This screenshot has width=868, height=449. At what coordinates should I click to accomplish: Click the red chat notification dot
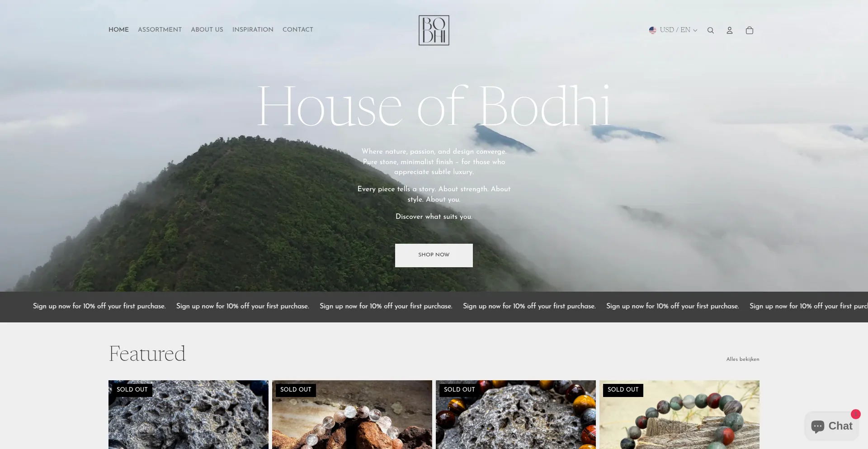point(856,414)
